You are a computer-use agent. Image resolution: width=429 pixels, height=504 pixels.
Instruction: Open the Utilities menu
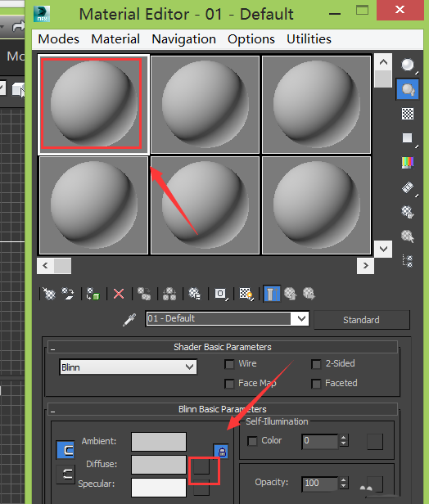click(x=309, y=39)
